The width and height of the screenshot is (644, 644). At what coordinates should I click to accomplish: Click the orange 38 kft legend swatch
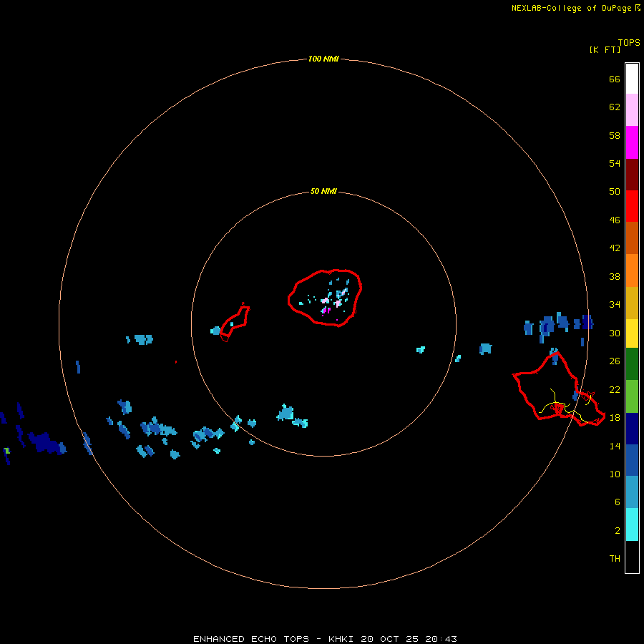tap(632, 270)
